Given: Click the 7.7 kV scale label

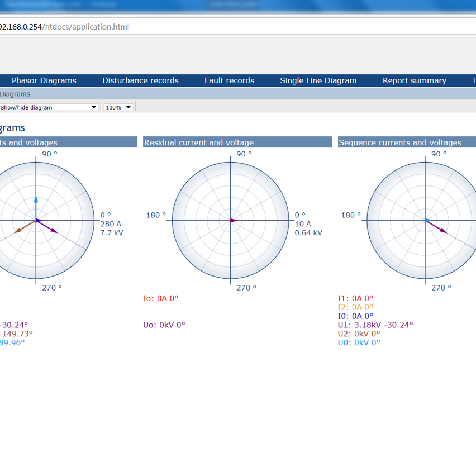Looking at the screenshot, I should (x=112, y=233).
